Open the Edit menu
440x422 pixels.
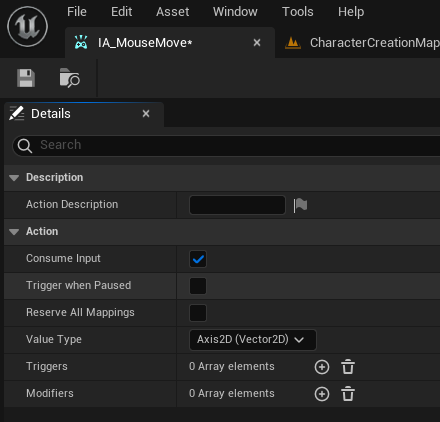(122, 12)
